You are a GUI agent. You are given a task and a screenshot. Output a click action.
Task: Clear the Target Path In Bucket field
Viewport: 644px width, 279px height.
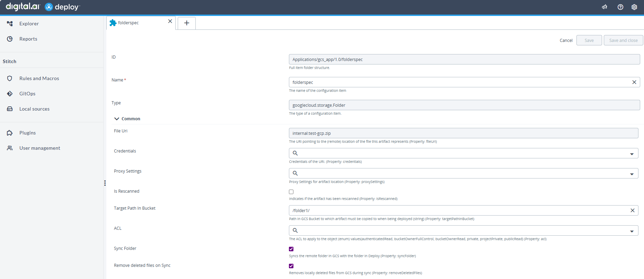point(633,210)
